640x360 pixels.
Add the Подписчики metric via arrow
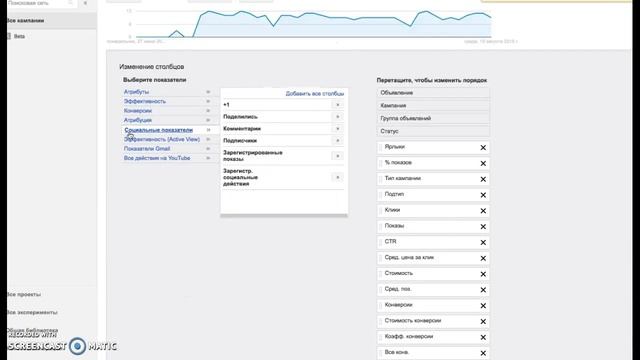click(338, 140)
